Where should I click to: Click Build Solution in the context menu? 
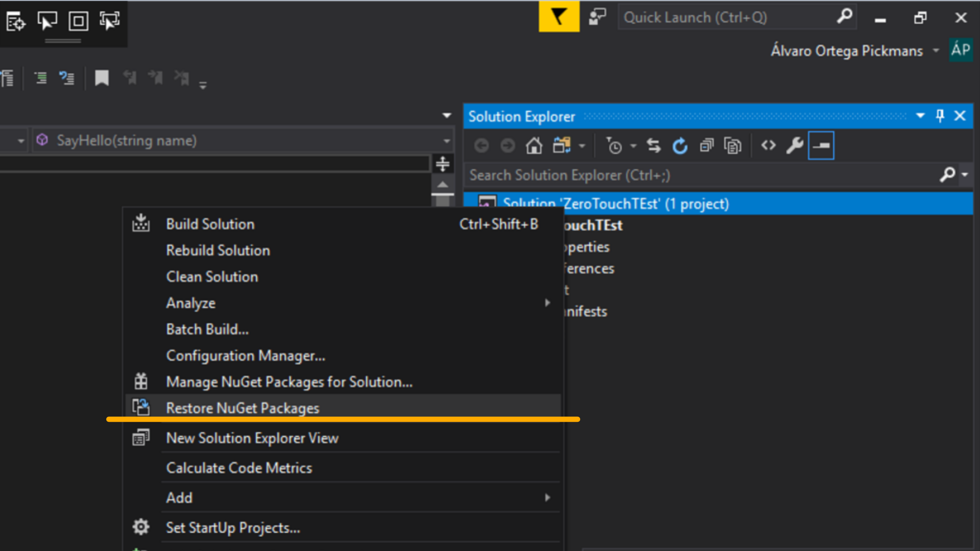[210, 224]
